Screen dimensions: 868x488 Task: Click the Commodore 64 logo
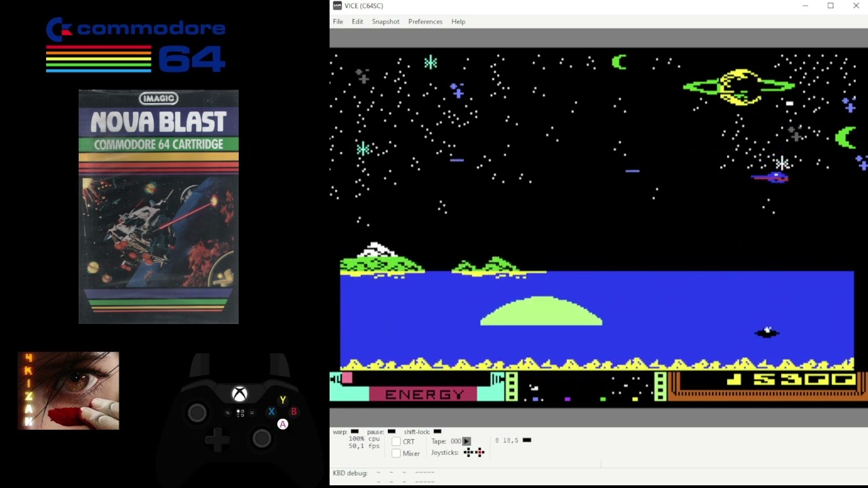(136, 45)
